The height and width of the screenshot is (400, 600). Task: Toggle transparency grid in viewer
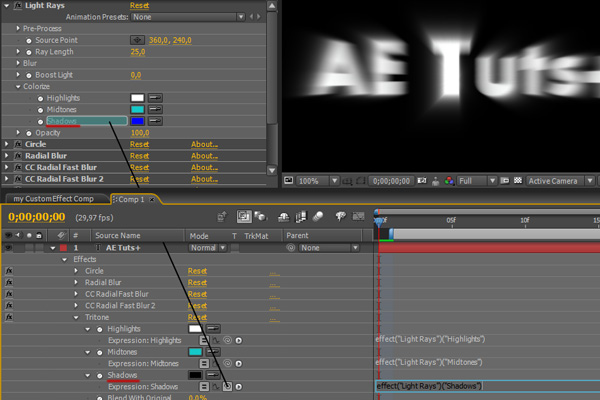[x=518, y=180]
